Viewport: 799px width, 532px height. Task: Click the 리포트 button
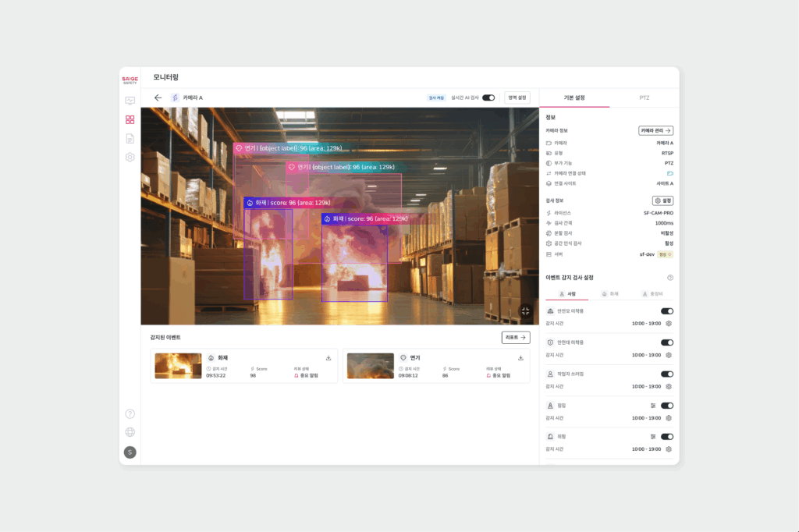(x=515, y=338)
